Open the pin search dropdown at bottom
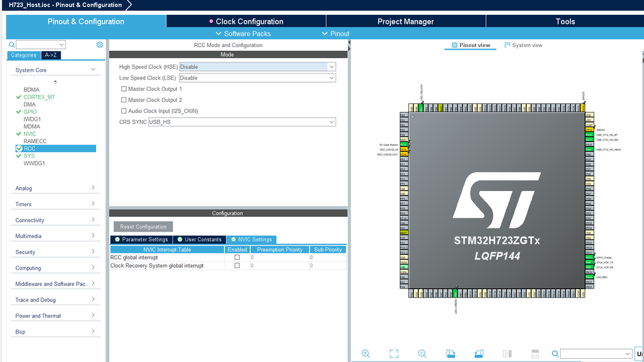The image size is (644, 362). (628, 354)
